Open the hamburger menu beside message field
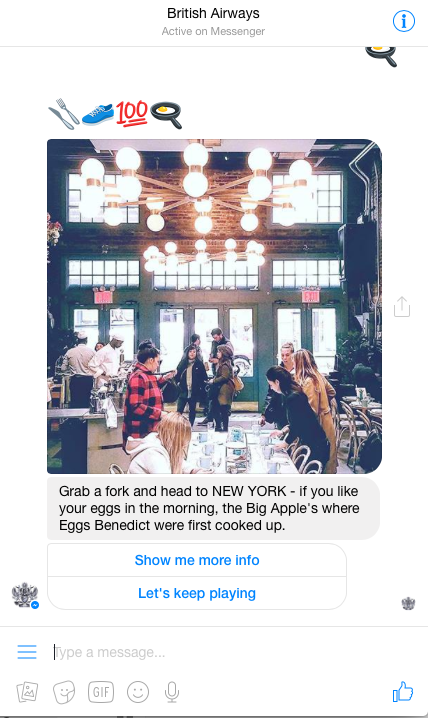This screenshot has height=718, width=428. [x=27, y=652]
